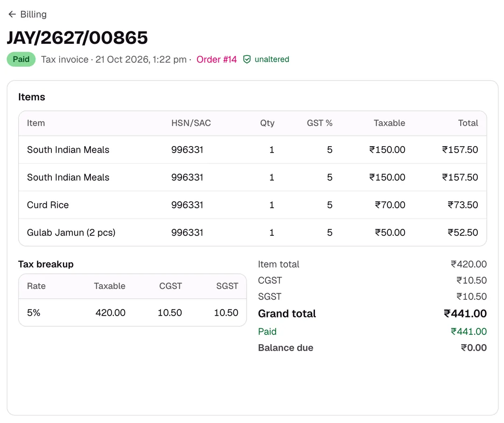Click HSN code 996331 in Curd Rice row
The image size is (504, 423).
(x=187, y=205)
